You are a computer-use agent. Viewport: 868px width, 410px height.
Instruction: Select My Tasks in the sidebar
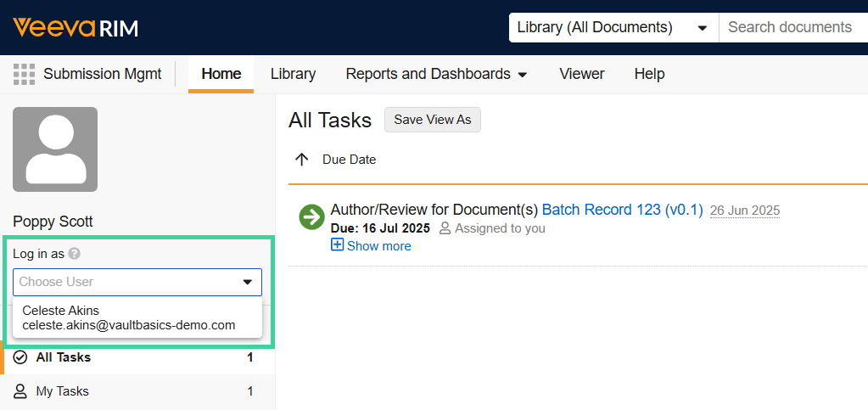tap(137, 391)
